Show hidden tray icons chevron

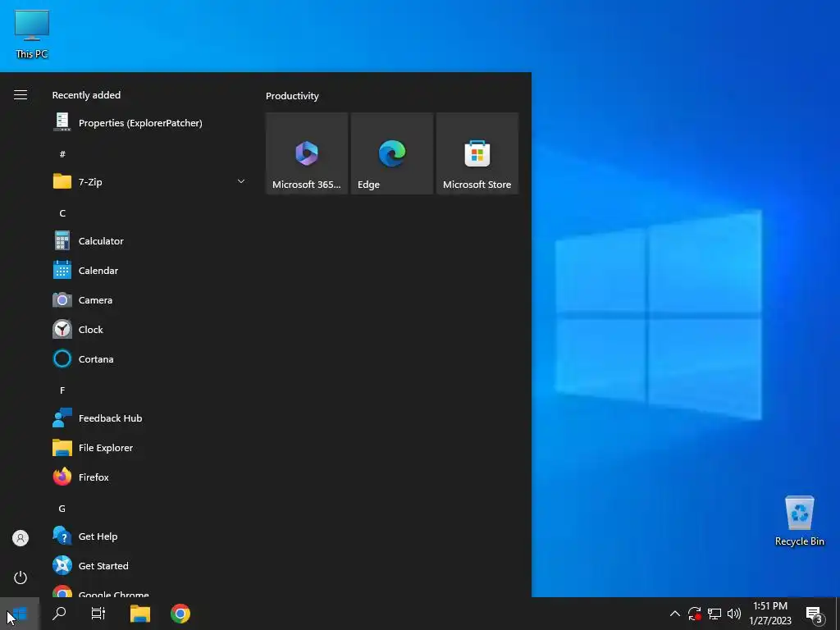[x=675, y=614]
